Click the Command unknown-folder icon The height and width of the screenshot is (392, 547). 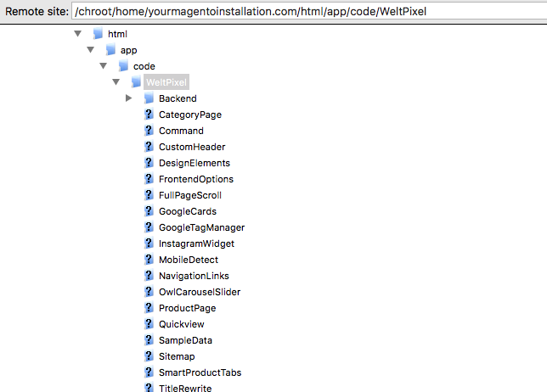click(x=149, y=131)
